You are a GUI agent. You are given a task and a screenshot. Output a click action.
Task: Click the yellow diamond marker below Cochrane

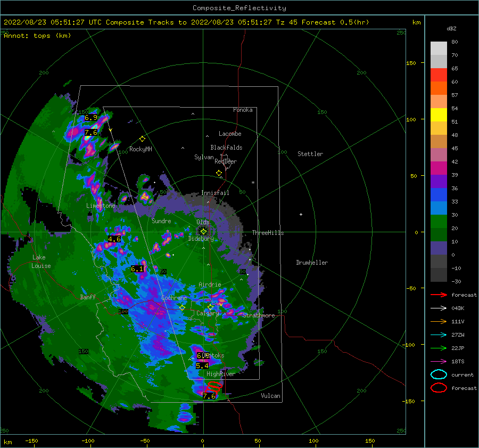pyautogui.click(x=182, y=307)
